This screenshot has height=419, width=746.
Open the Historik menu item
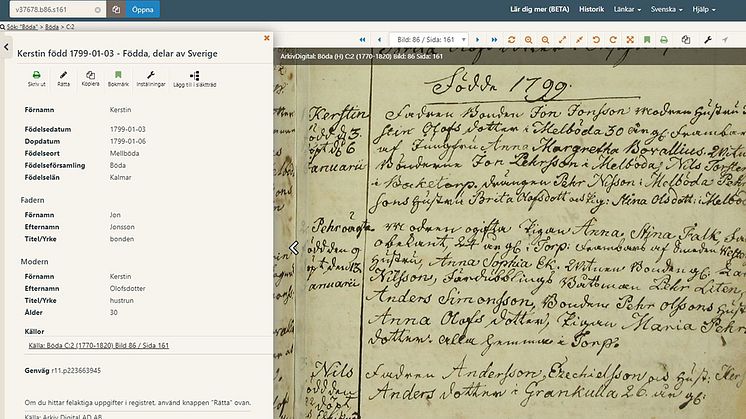click(x=591, y=9)
